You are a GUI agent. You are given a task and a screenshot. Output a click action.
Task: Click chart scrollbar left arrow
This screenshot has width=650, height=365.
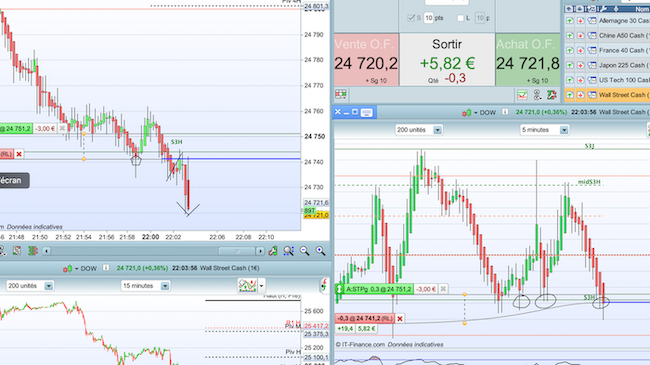[46, 251]
